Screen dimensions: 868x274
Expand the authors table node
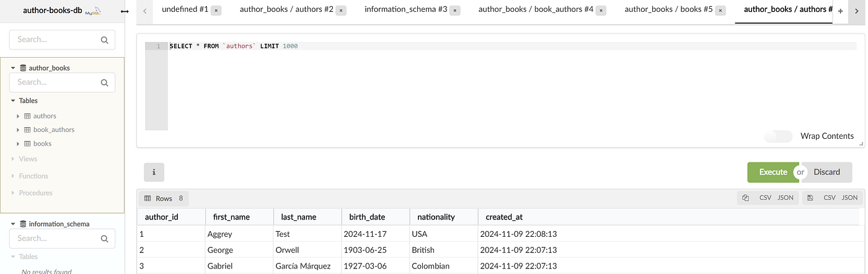pos(19,116)
